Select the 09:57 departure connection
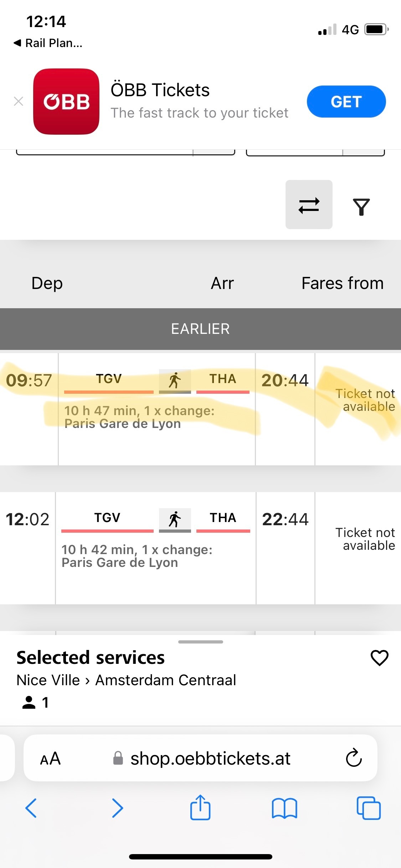 [x=200, y=409]
